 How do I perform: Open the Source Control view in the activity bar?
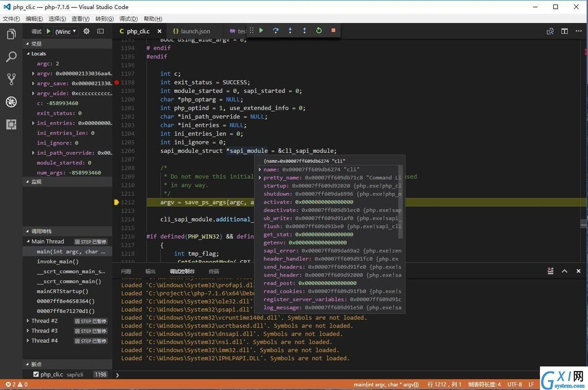tap(11, 79)
